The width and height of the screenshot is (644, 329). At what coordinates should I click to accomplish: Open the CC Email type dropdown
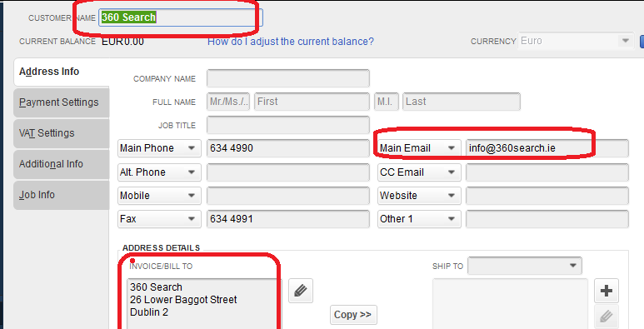419,172
